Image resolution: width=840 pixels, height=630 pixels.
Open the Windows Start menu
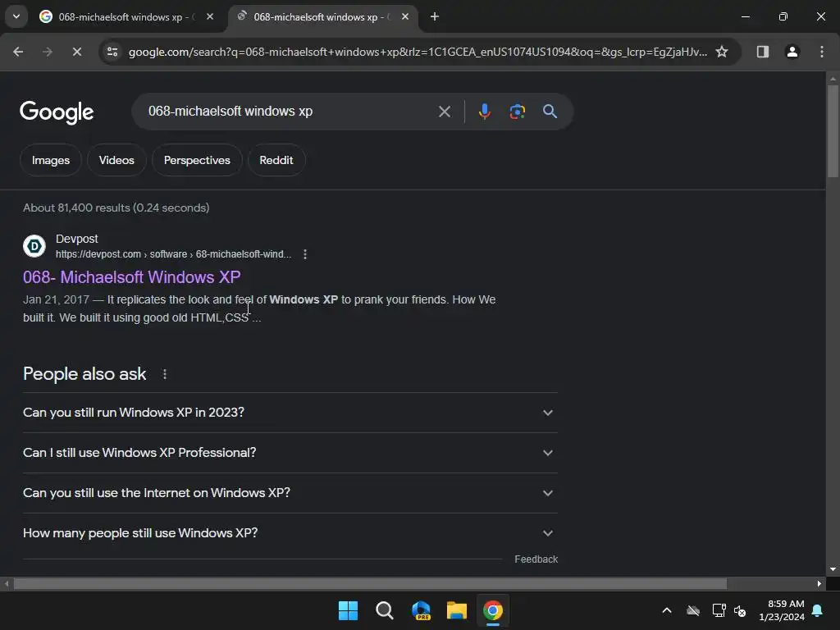348,610
